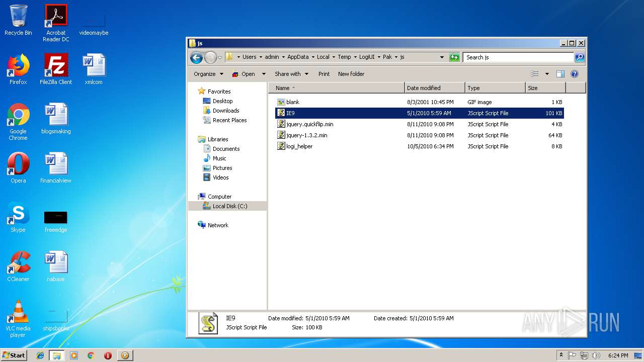Expand the views options dropdown arrow
644x362 pixels.
point(547,74)
